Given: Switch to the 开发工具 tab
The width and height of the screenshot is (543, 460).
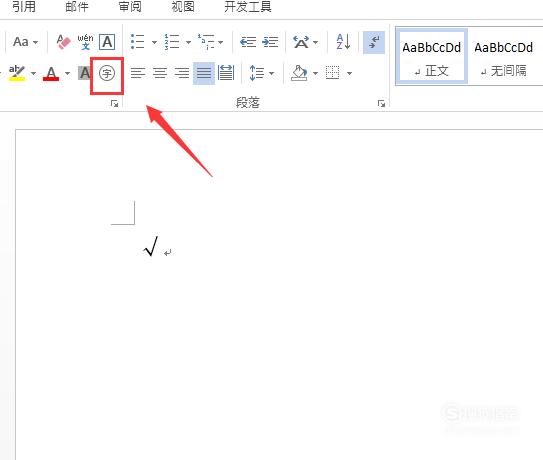Looking at the screenshot, I should (x=248, y=7).
